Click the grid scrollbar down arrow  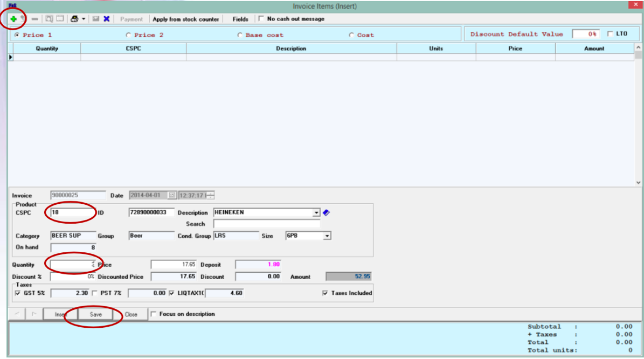638,183
